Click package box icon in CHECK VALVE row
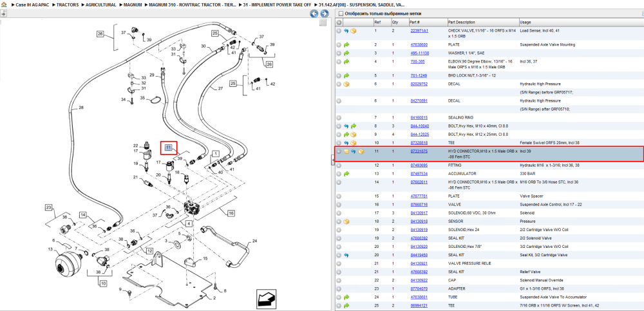This screenshot has height=311, width=644. 353,31
